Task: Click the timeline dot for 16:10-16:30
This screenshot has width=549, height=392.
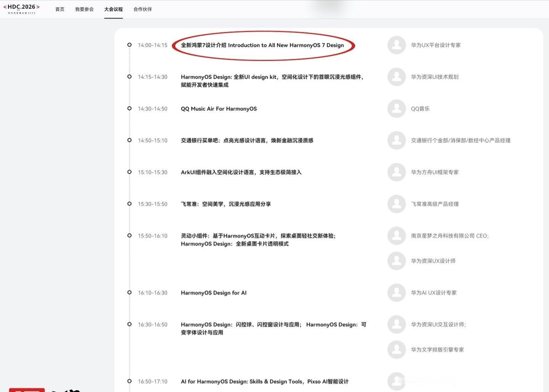Action: click(130, 293)
